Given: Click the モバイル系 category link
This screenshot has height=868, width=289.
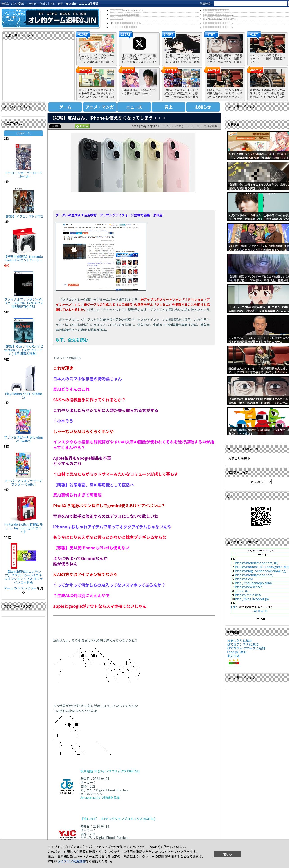Looking at the screenshot, I should point(211,126).
